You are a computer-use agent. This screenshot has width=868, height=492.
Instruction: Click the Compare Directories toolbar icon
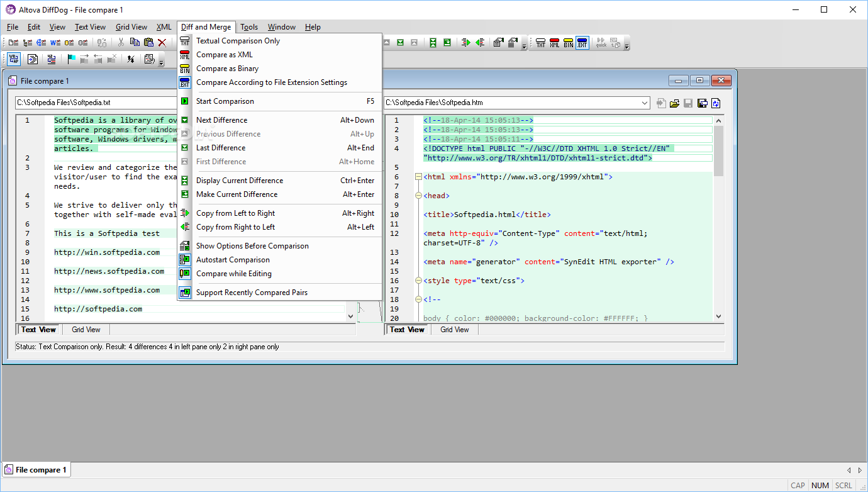point(28,43)
